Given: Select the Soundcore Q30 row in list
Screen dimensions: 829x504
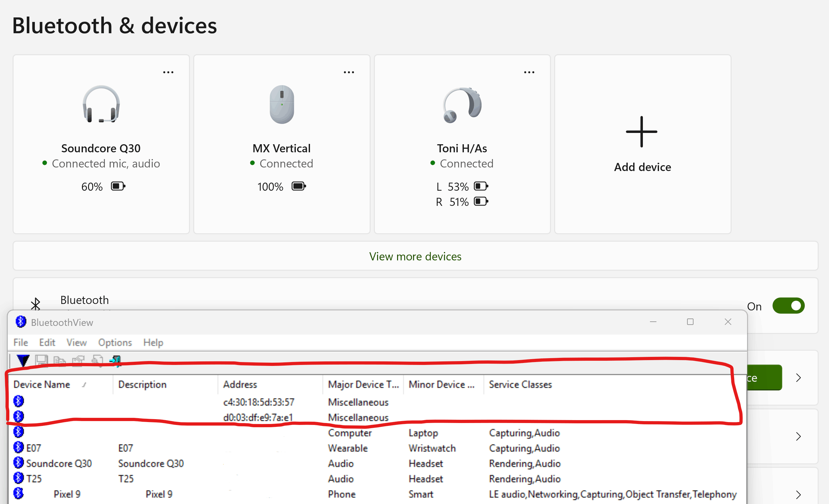Looking at the screenshot, I should (59, 464).
